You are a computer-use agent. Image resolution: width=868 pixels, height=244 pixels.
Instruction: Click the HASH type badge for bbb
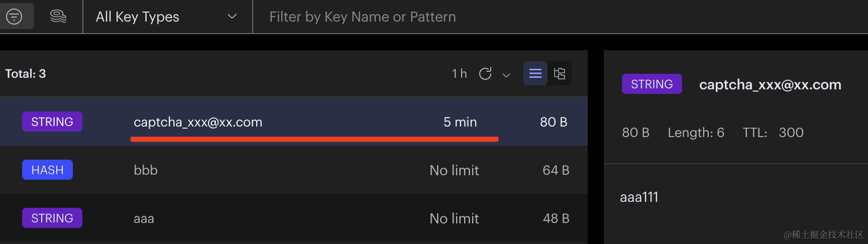coord(47,170)
